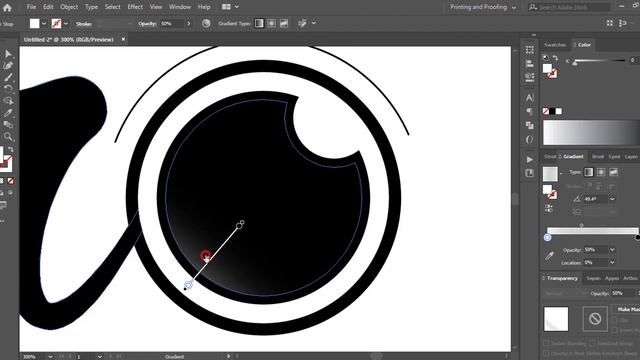Select Radial gradient in Gradient panel
The image size is (640, 360).
pyautogui.click(x=601, y=172)
